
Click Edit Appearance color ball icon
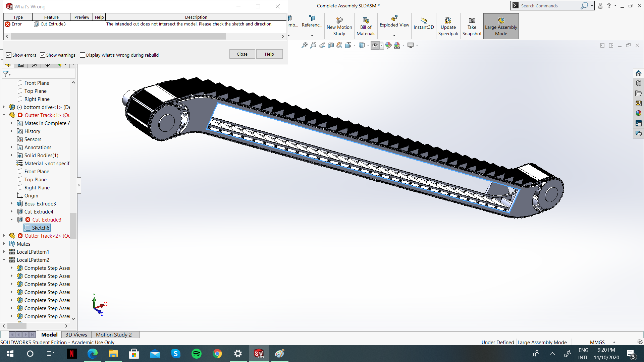[x=388, y=45]
